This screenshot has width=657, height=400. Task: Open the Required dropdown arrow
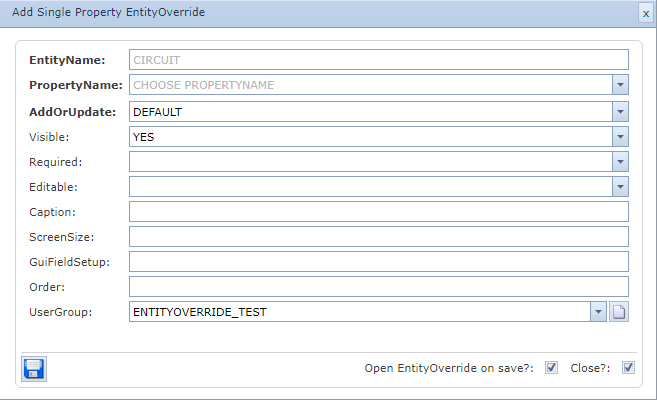click(620, 161)
